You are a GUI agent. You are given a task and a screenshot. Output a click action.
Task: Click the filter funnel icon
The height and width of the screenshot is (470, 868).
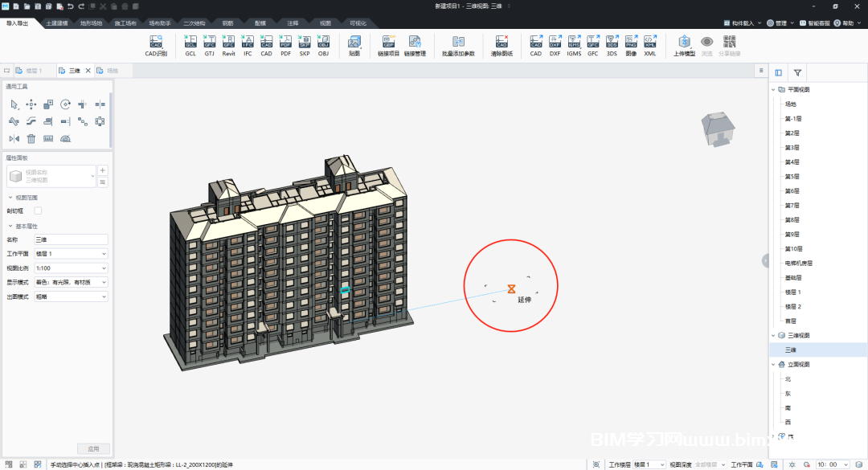tap(797, 72)
